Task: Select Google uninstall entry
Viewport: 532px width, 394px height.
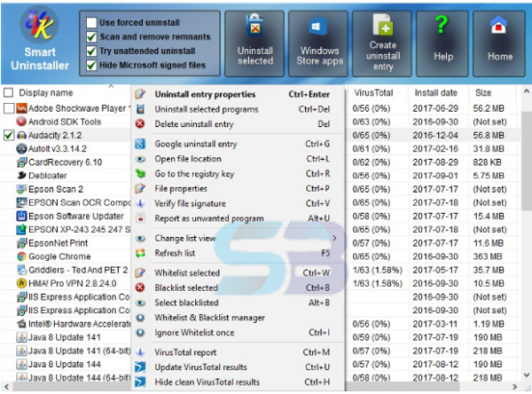Action: tap(238, 144)
